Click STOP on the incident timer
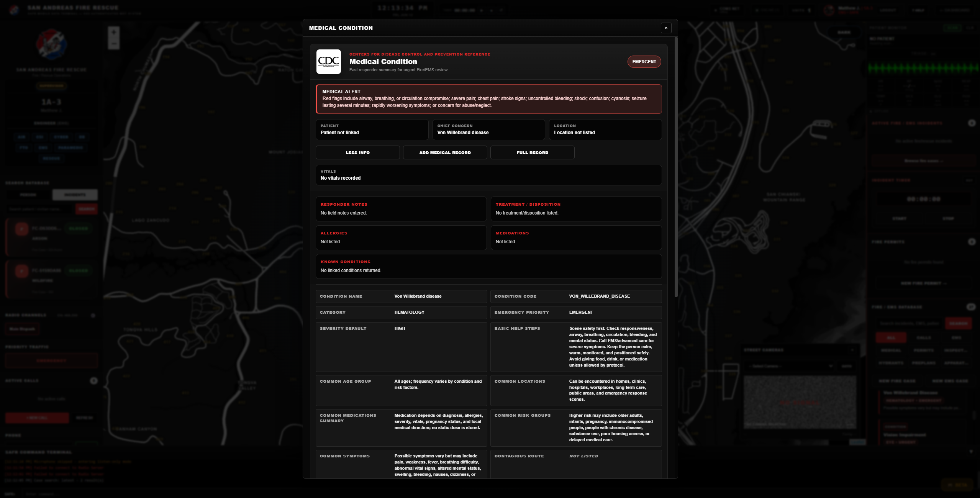 click(x=948, y=219)
